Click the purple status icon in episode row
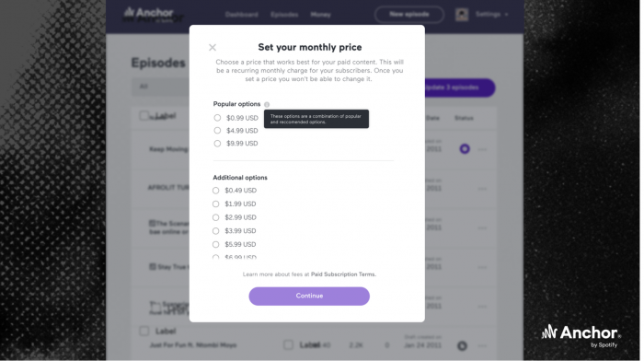This screenshot has width=644, height=361. click(465, 149)
